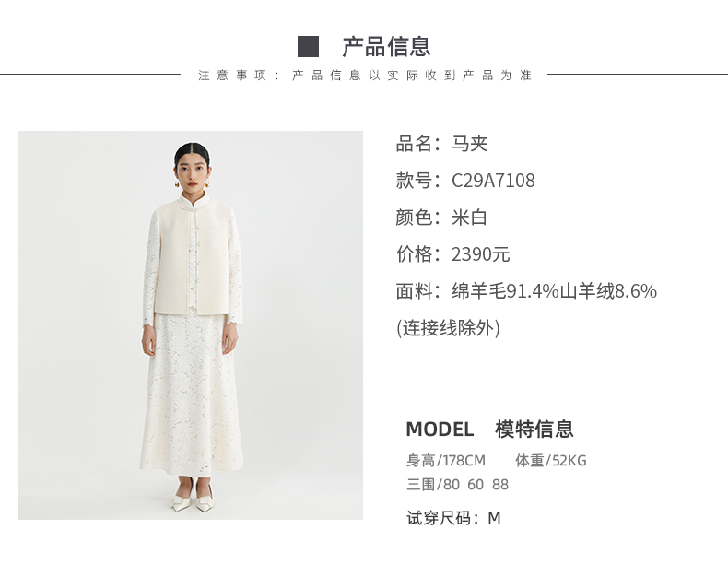Viewport: 728px width, 565px height.
Task: Click the note (连接线除外)
Action: tap(448, 328)
